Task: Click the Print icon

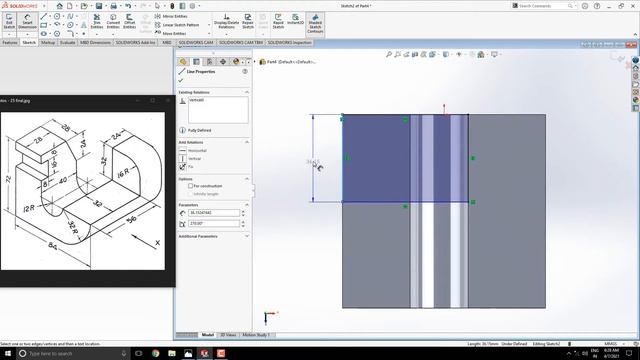Action: pos(113,6)
